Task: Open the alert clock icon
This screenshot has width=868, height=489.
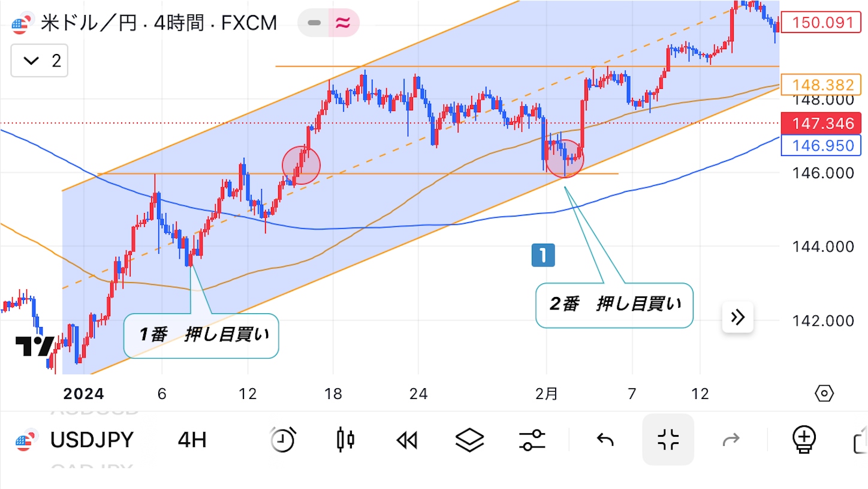Action: click(282, 440)
